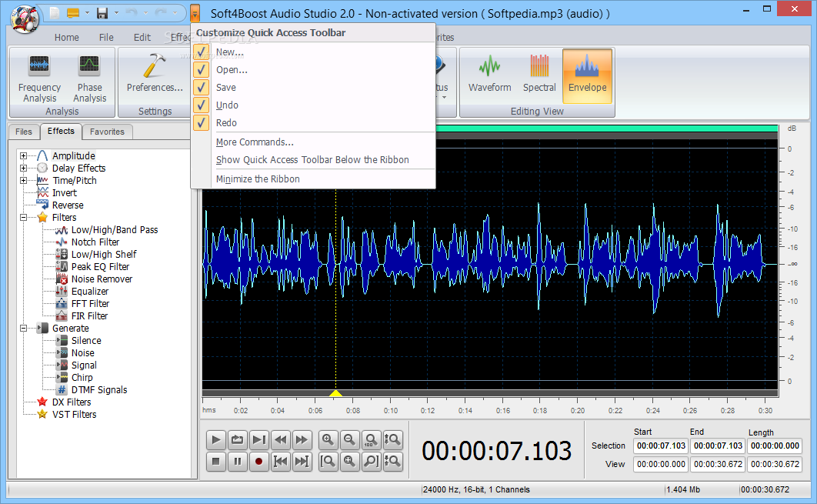Pause playback
The width and height of the screenshot is (817, 504).
pos(237,461)
